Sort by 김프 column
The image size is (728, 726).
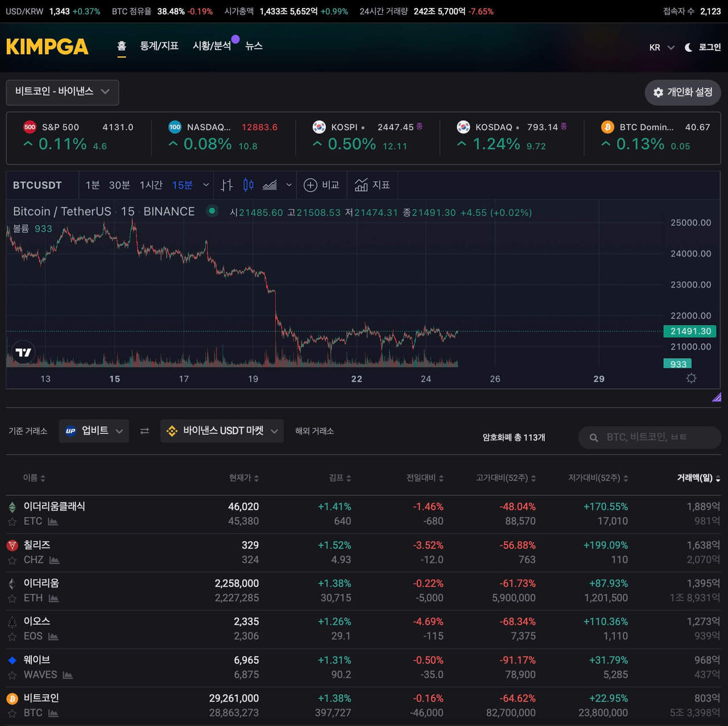pos(340,478)
